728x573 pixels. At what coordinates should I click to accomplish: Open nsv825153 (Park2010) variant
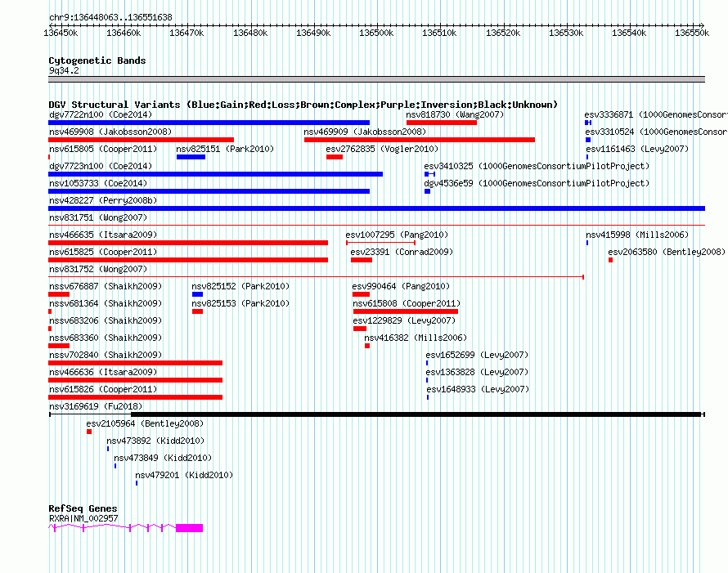[x=240, y=303]
